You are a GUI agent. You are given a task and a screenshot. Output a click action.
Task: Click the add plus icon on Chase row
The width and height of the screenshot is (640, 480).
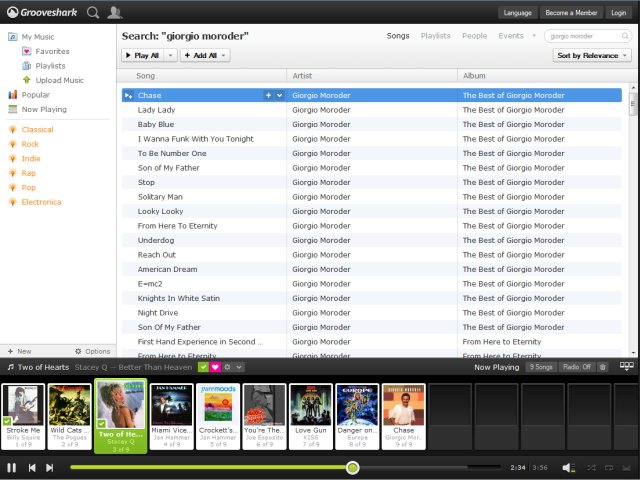click(x=268, y=95)
